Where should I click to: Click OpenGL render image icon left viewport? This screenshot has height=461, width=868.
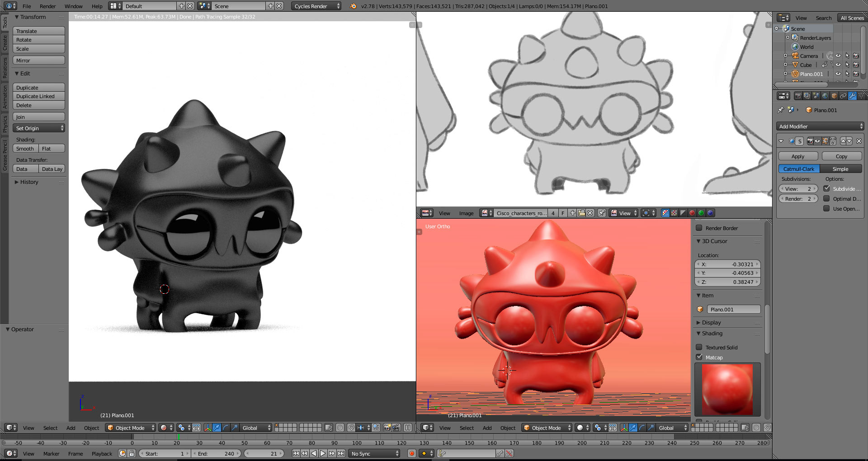point(387,428)
